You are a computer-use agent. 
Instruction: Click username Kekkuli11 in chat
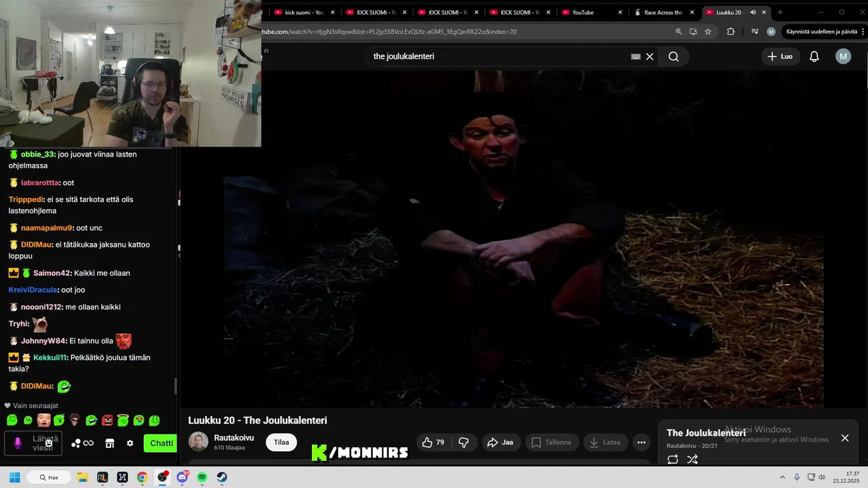click(x=50, y=358)
